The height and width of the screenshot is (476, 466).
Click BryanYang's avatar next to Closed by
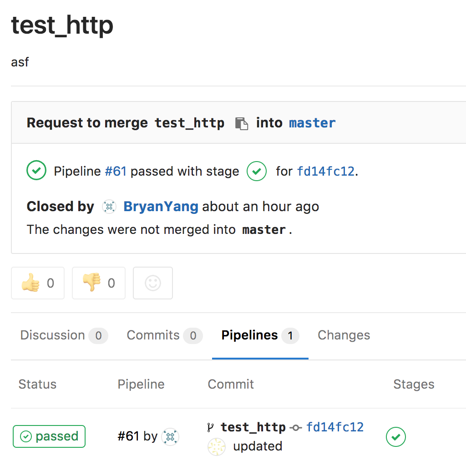pos(109,207)
